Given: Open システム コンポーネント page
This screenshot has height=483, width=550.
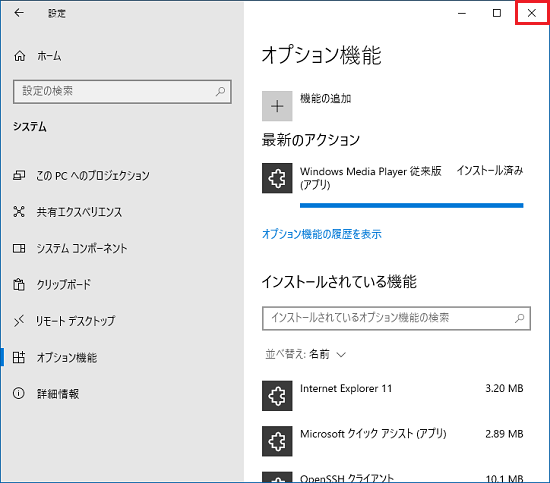Looking at the screenshot, I should pyautogui.click(x=82, y=248).
